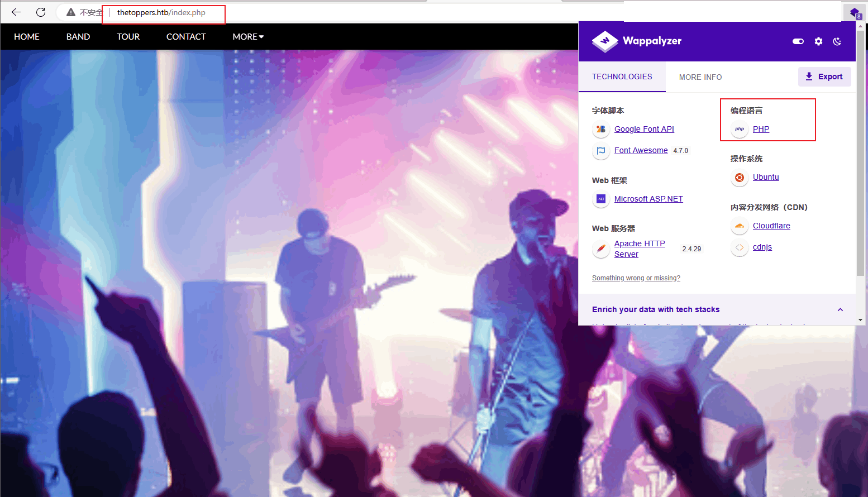Click the address bar URL field
This screenshot has width=868, height=497.
161,13
